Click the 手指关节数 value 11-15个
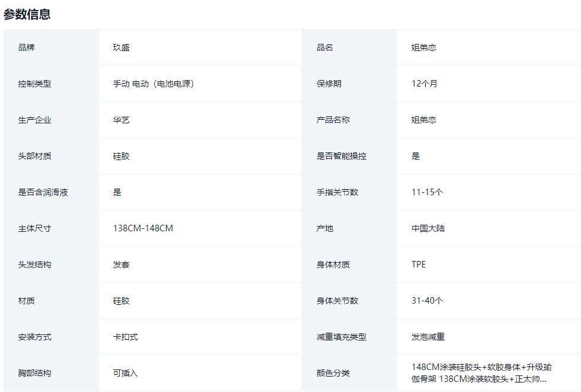The width and height of the screenshot is (581, 392). click(427, 192)
